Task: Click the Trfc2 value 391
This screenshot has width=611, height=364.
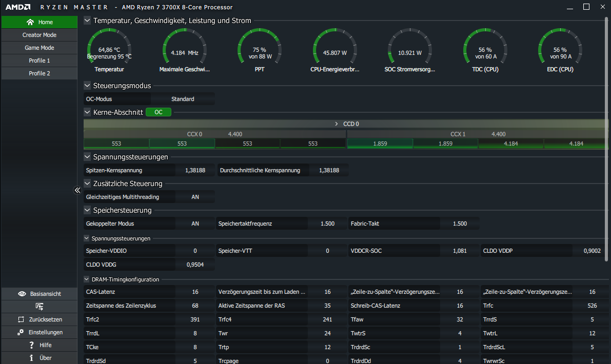Action: pos(195,319)
